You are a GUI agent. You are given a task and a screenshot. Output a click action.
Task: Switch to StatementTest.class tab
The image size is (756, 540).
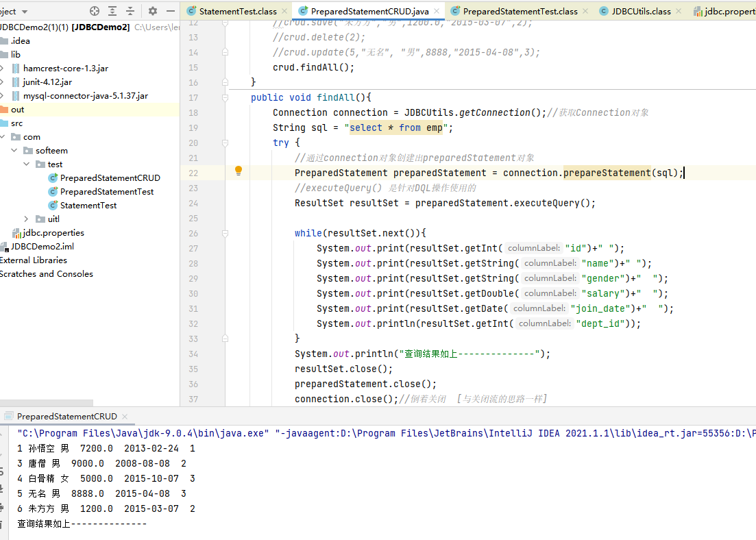[238, 11]
